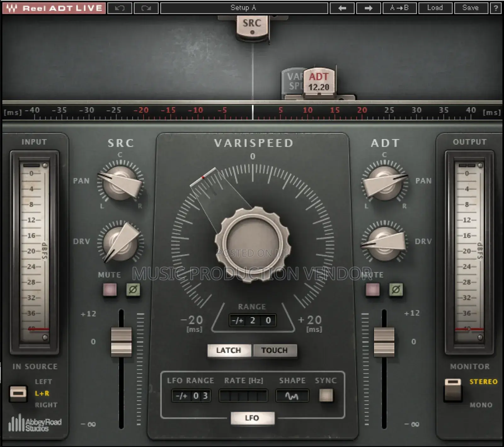This screenshot has height=447, width=504.
Task: Click the INPUT level meter
Action: click(35, 252)
